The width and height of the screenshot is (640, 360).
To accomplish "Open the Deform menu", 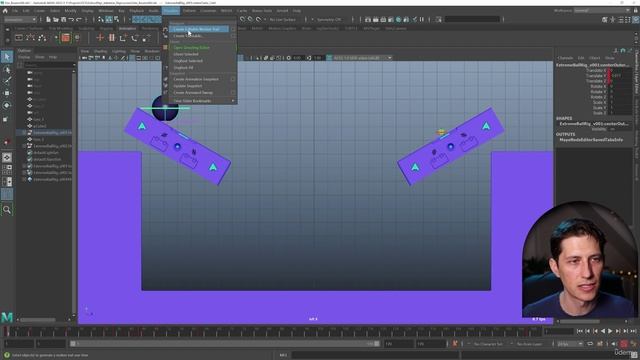I will [x=189, y=11].
